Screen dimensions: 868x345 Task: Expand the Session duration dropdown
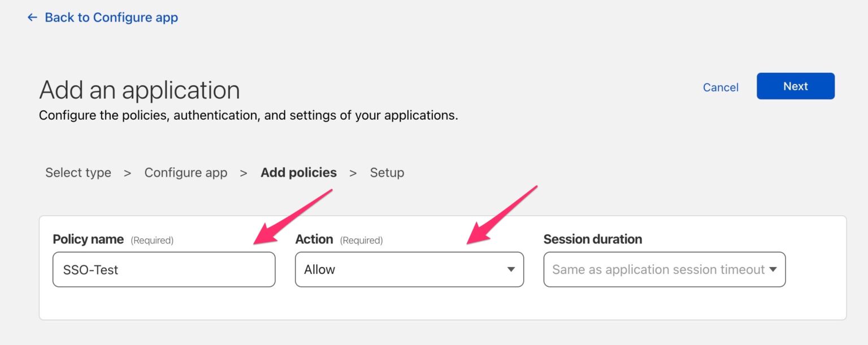point(664,269)
